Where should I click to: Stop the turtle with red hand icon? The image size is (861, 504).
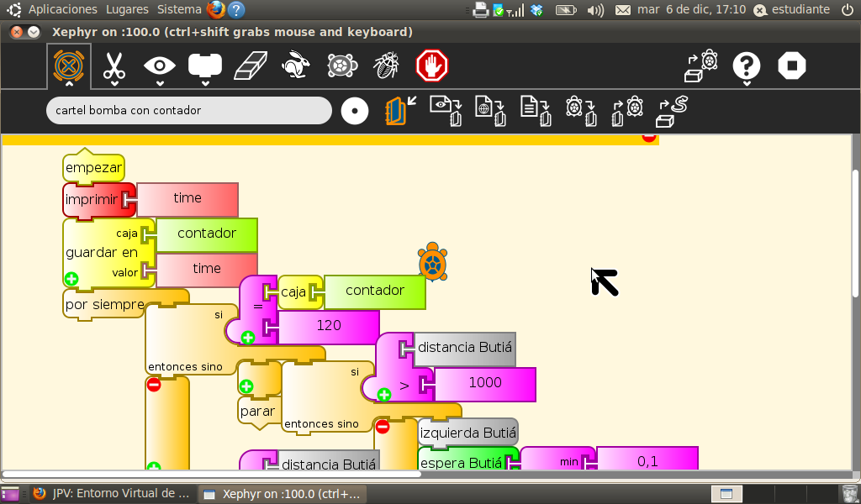coord(432,66)
